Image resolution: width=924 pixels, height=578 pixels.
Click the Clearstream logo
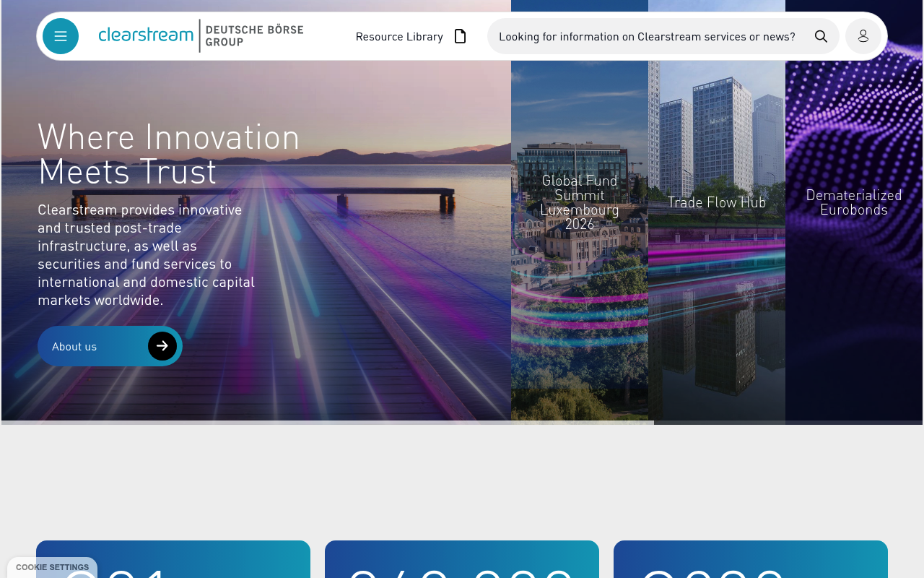click(146, 35)
